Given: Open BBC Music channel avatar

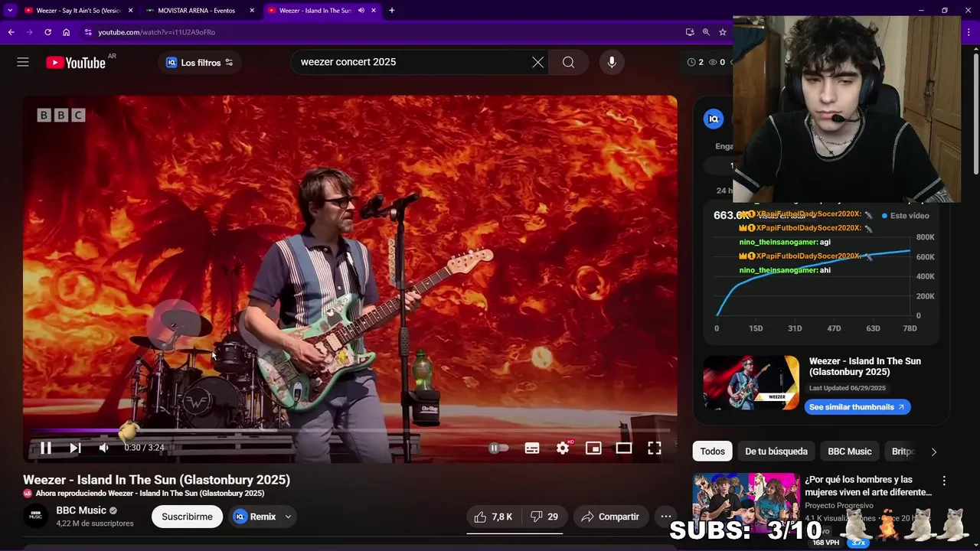Looking at the screenshot, I should pyautogui.click(x=35, y=517).
